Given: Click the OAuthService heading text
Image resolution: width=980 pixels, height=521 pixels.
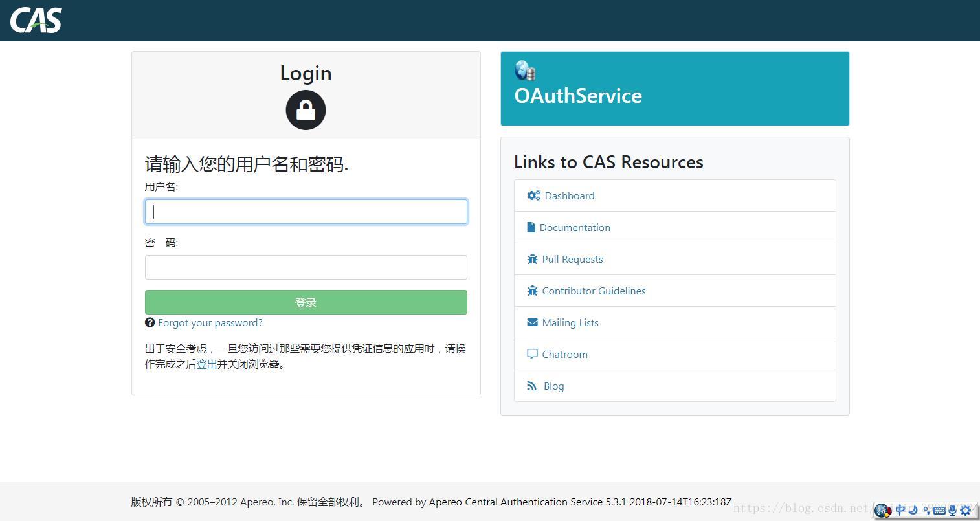Looking at the screenshot, I should 578,96.
